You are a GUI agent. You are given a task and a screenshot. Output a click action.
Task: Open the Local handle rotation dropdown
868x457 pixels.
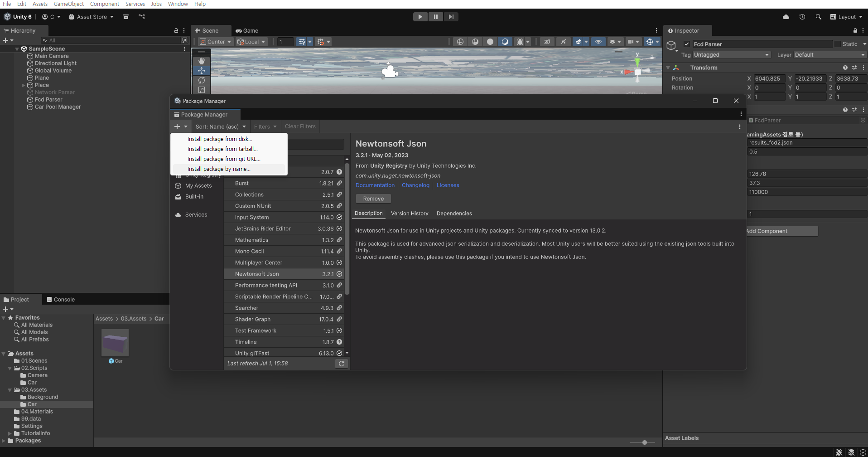coord(251,42)
